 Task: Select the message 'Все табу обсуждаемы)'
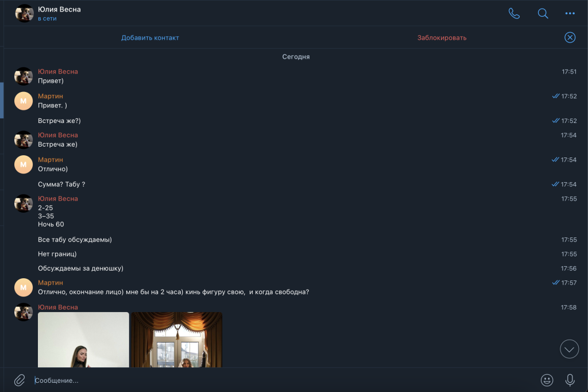coord(75,240)
